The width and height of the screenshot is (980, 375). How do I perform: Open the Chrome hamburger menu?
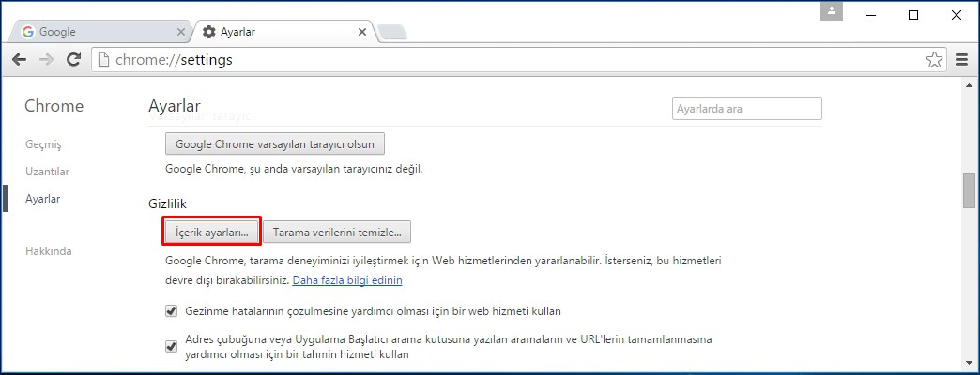tap(961, 60)
